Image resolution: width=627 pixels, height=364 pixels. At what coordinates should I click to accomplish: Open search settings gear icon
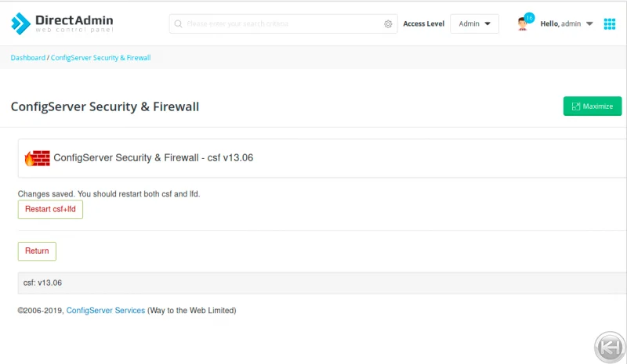pos(388,24)
